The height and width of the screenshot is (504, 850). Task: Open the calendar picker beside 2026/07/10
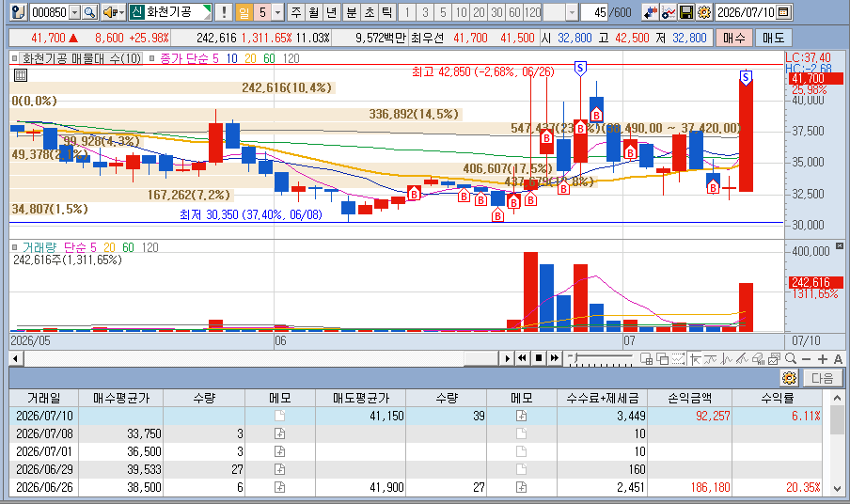[783, 12]
